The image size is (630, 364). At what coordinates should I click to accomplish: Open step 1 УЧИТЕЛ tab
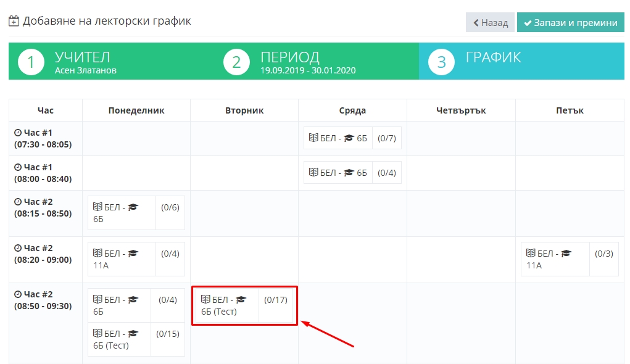point(111,61)
